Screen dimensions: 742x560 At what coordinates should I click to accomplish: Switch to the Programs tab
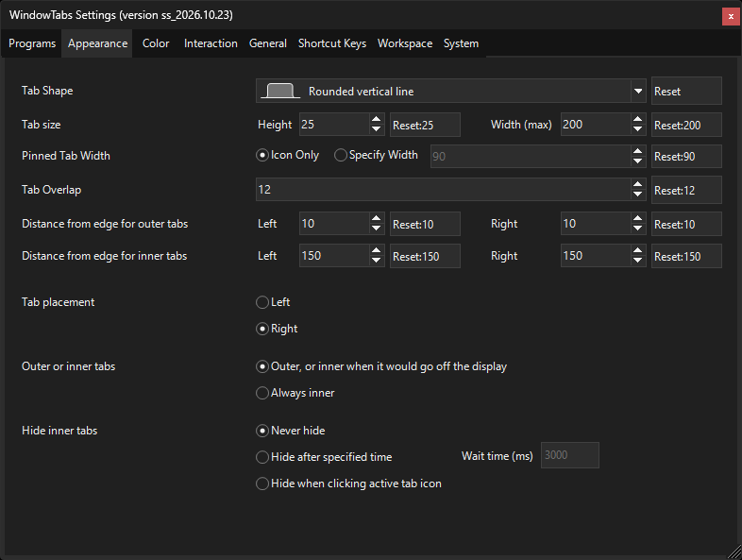(x=32, y=43)
